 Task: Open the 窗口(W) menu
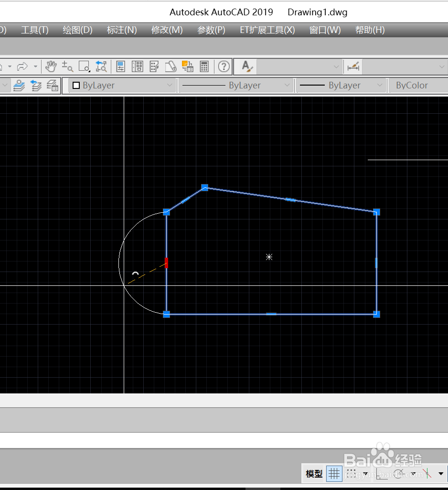325,30
